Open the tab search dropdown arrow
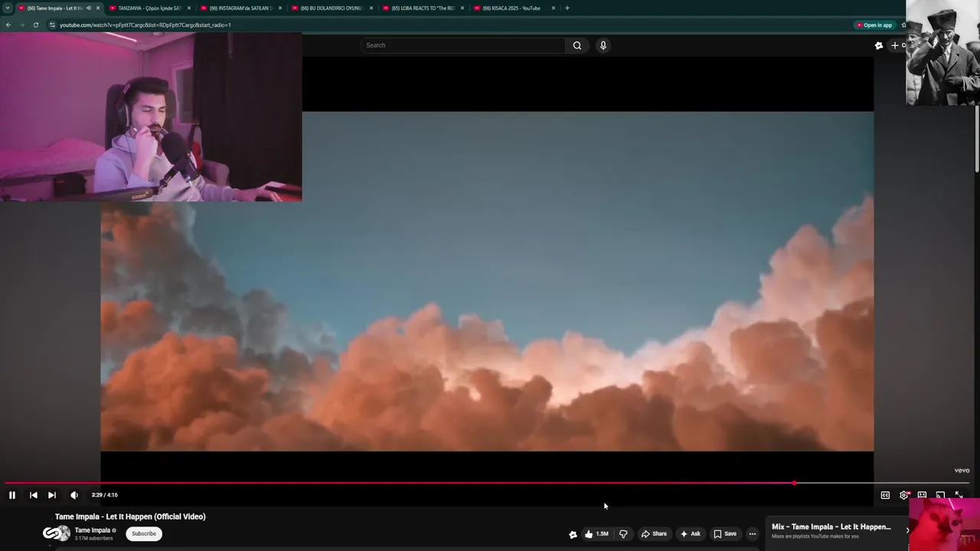 point(8,8)
